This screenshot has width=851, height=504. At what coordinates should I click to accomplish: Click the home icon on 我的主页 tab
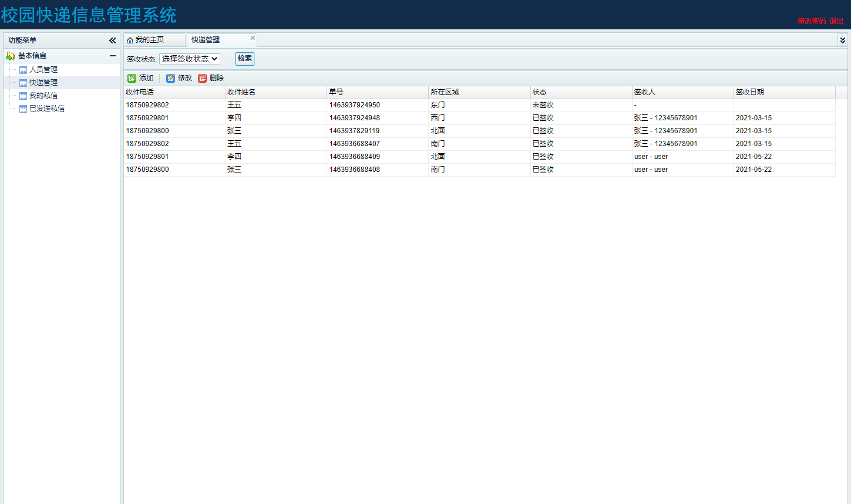tap(130, 40)
